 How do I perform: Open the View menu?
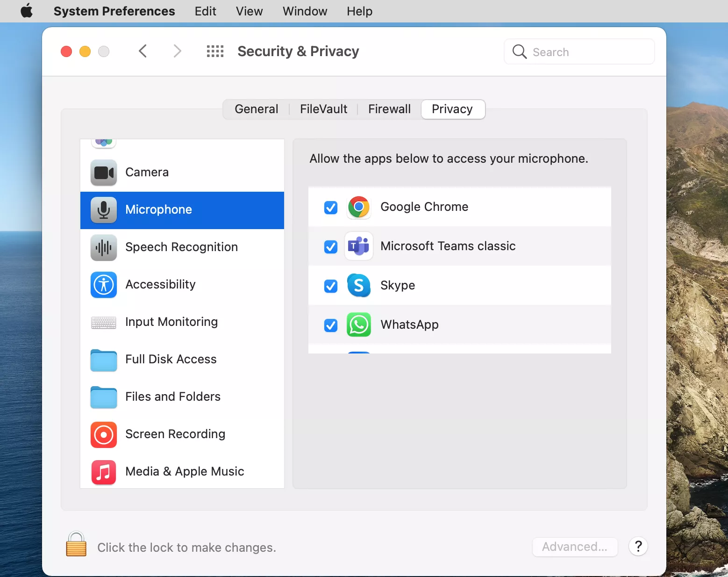[250, 11]
